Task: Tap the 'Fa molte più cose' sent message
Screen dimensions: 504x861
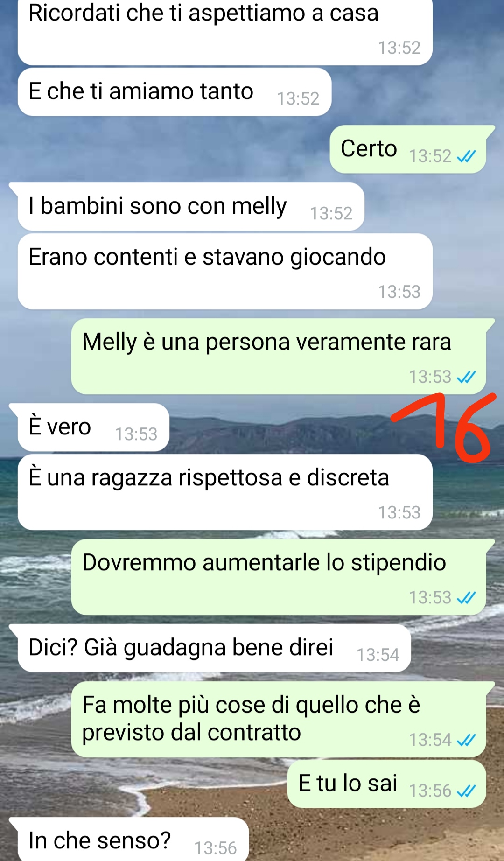Action: tap(279, 719)
